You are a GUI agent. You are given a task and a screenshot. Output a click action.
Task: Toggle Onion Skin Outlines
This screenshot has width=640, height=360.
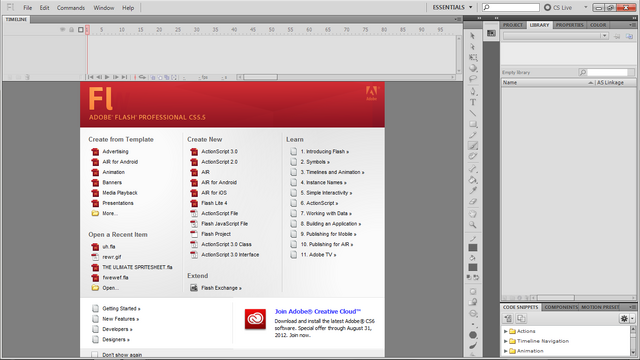pos(160,77)
